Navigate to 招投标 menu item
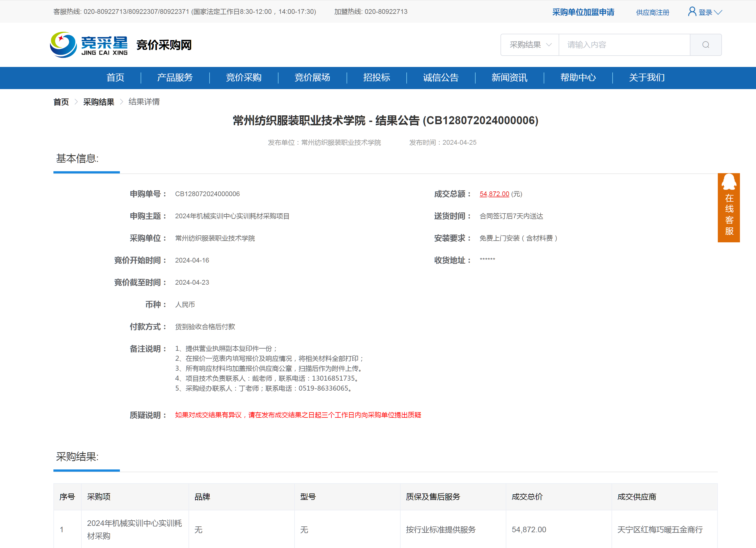Image resolution: width=756 pixels, height=548 pixels. (377, 78)
